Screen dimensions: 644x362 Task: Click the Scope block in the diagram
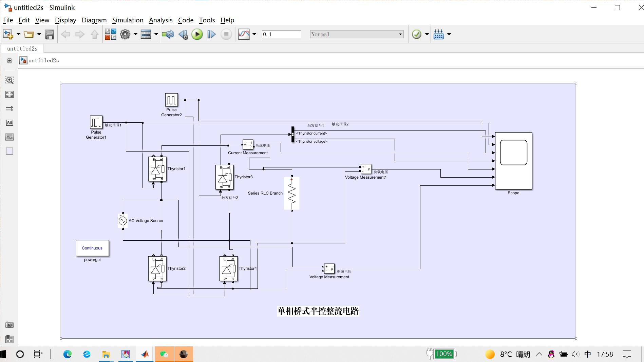[x=513, y=161]
